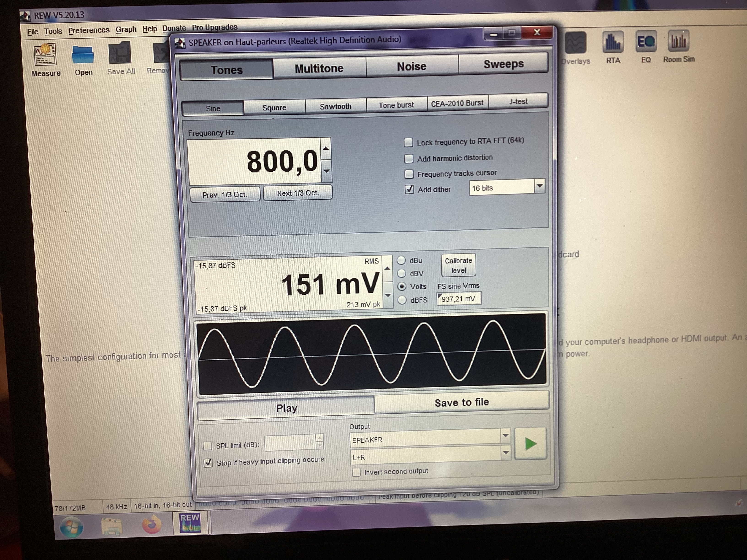The image size is (747, 560).
Task: Open the Help menu
Action: coord(150,29)
